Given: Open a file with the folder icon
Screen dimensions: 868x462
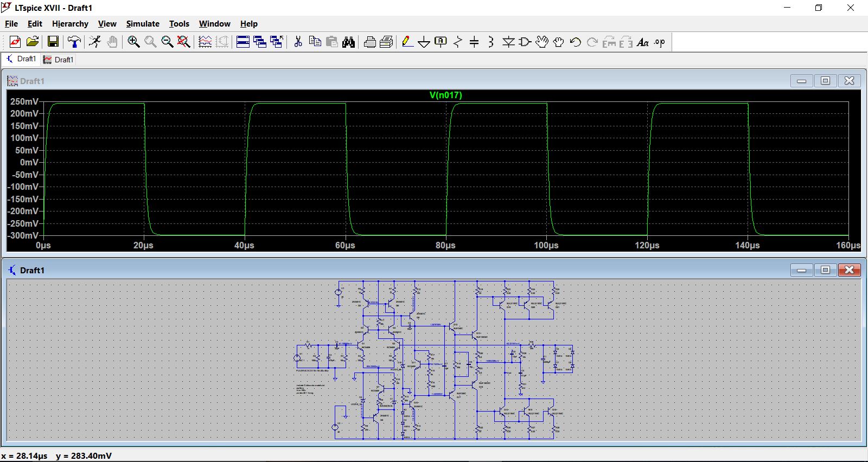Looking at the screenshot, I should pos(33,42).
